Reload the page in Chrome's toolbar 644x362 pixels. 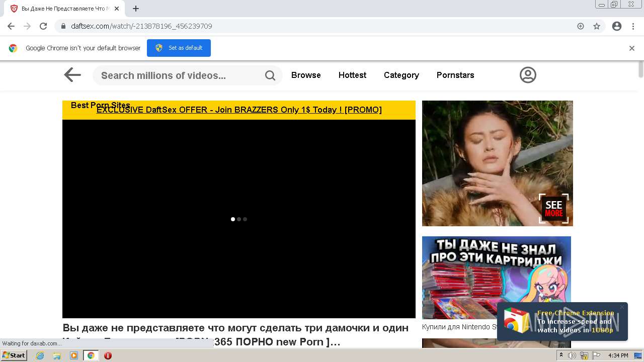[43, 26]
